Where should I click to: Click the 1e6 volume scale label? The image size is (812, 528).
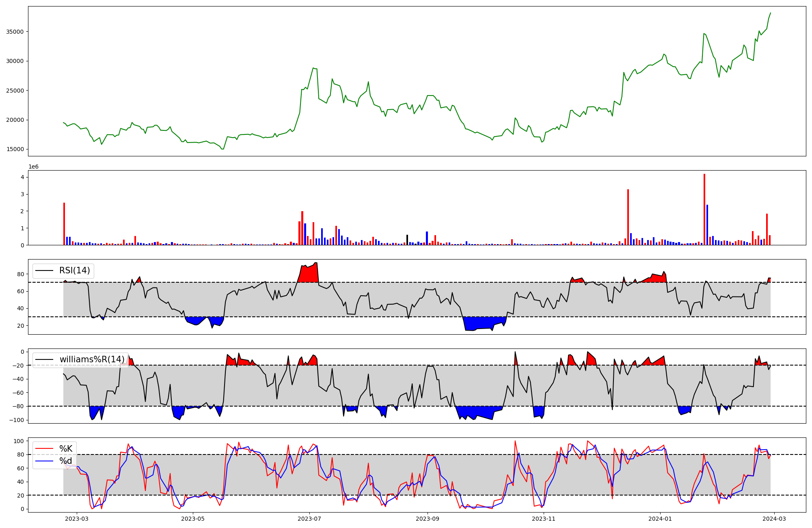[33, 167]
